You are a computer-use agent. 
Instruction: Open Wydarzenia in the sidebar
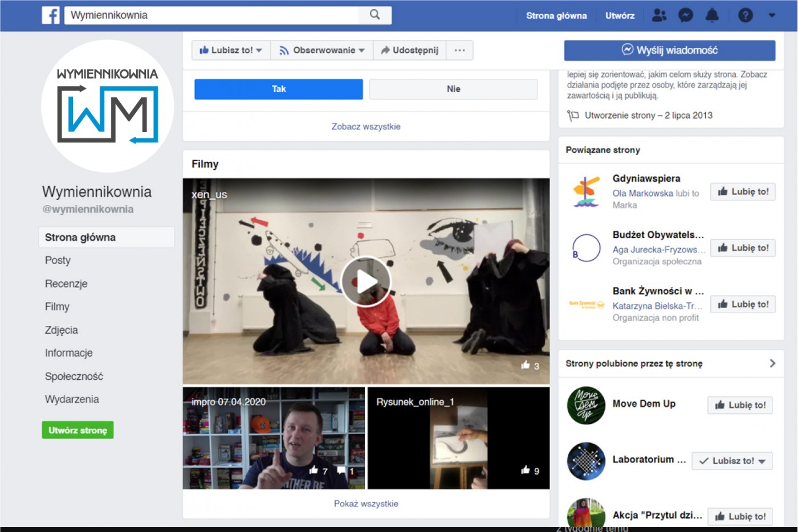point(72,399)
